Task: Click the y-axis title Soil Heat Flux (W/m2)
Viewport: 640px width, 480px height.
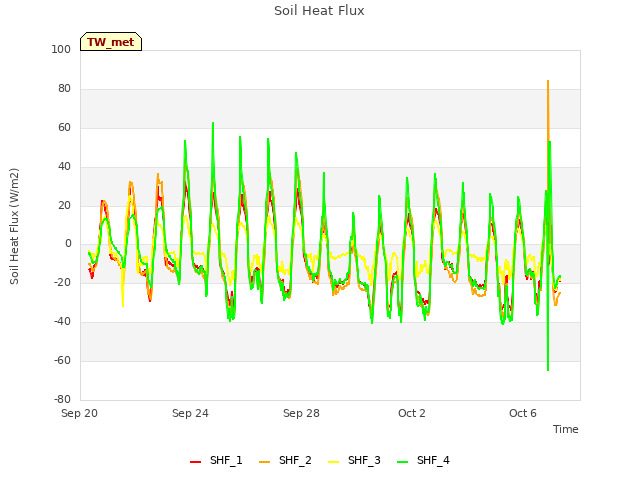Action: tap(14, 226)
